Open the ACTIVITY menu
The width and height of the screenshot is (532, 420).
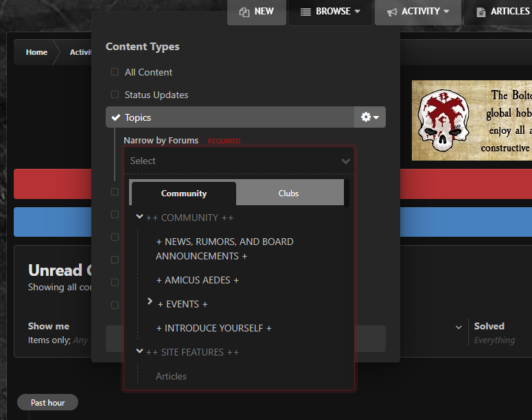tap(418, 12)
